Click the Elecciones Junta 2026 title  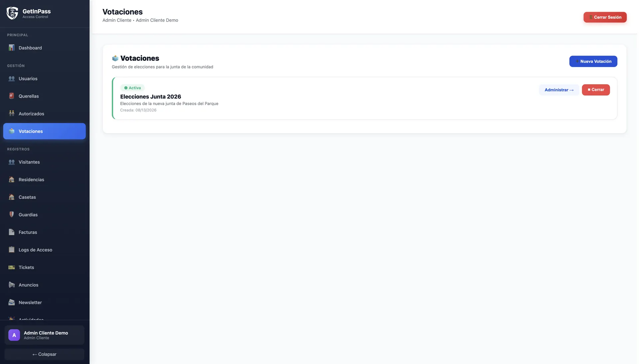pyautogui.click(x=150, y=96)
